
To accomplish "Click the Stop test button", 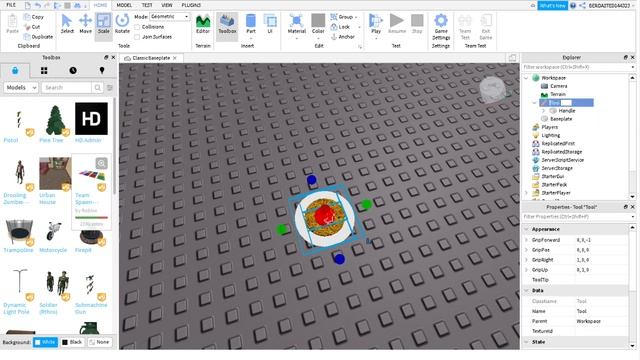I will [x=417, y=24].
